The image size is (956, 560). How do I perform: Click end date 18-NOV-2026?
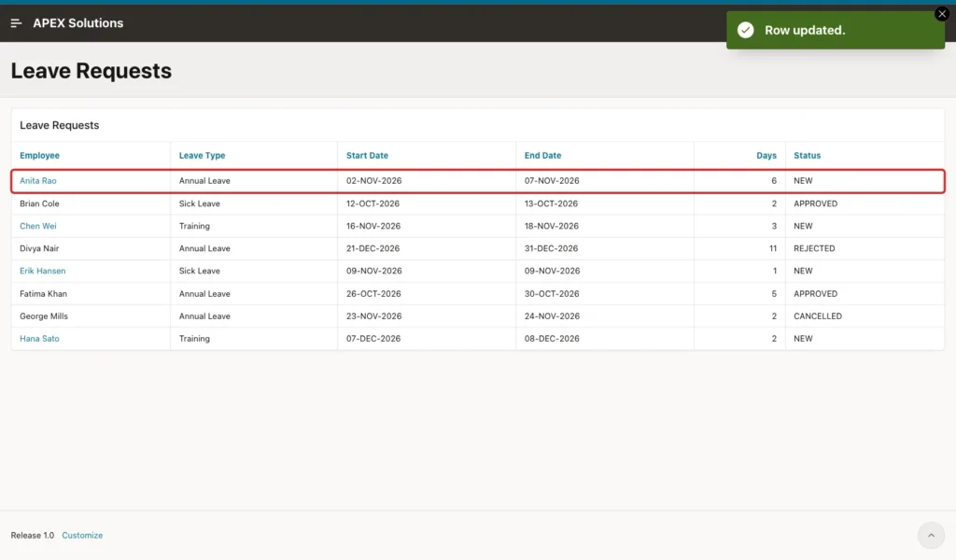(x=551, y=226)
